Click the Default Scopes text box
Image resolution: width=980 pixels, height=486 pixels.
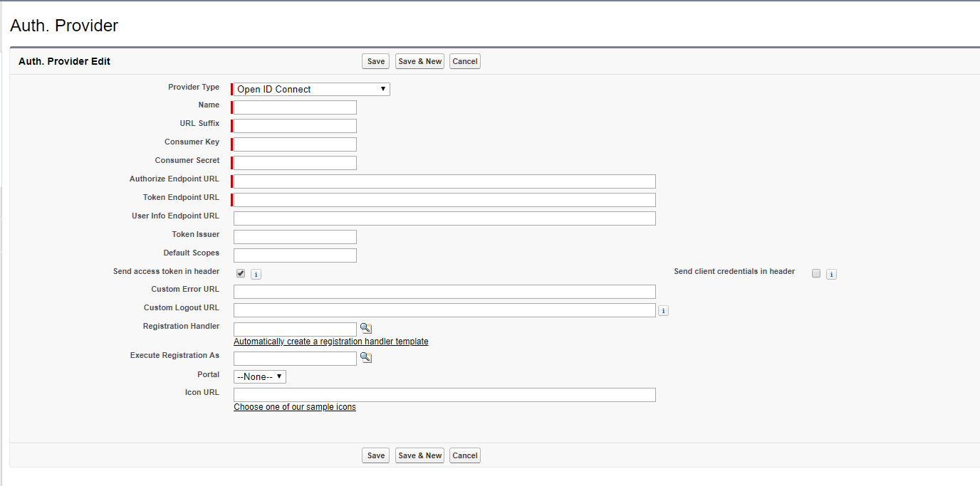[x=294, y=255]
